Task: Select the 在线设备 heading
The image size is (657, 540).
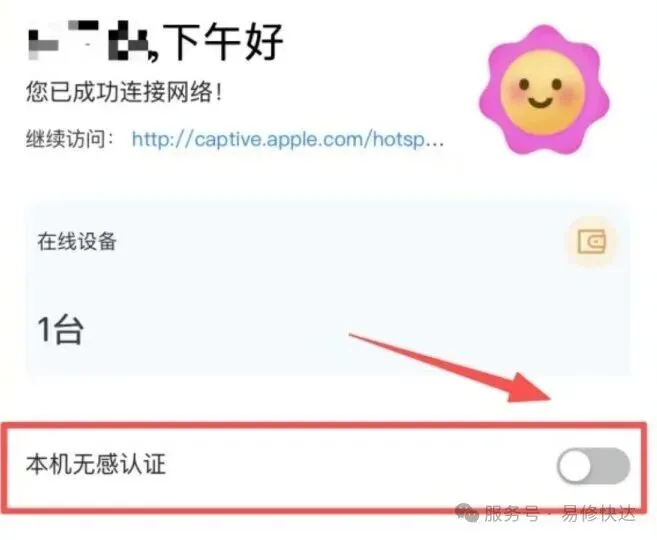Action: [77, 241]
